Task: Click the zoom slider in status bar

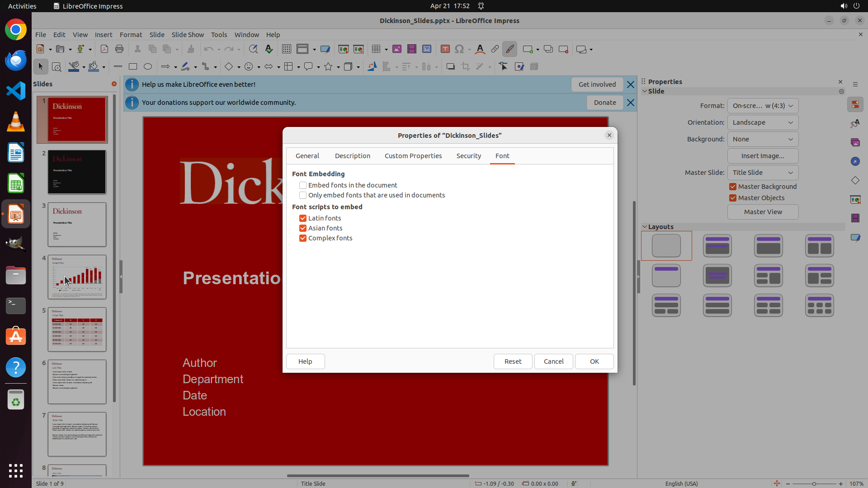Action: pos(814,483)
